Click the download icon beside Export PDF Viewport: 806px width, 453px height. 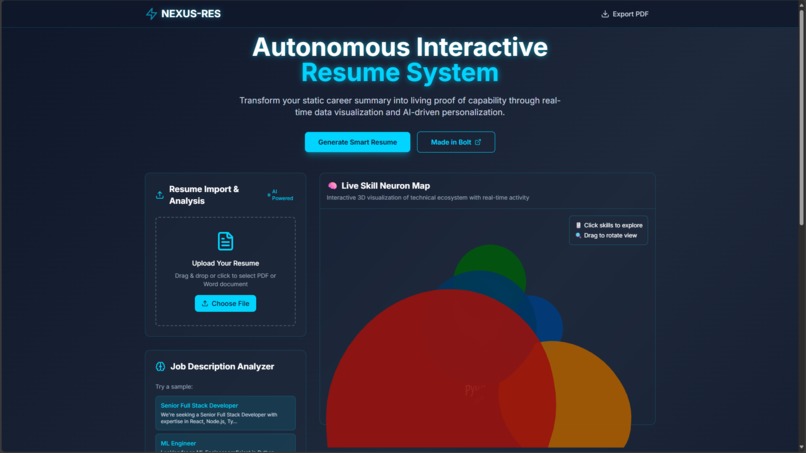pos(605,14)
